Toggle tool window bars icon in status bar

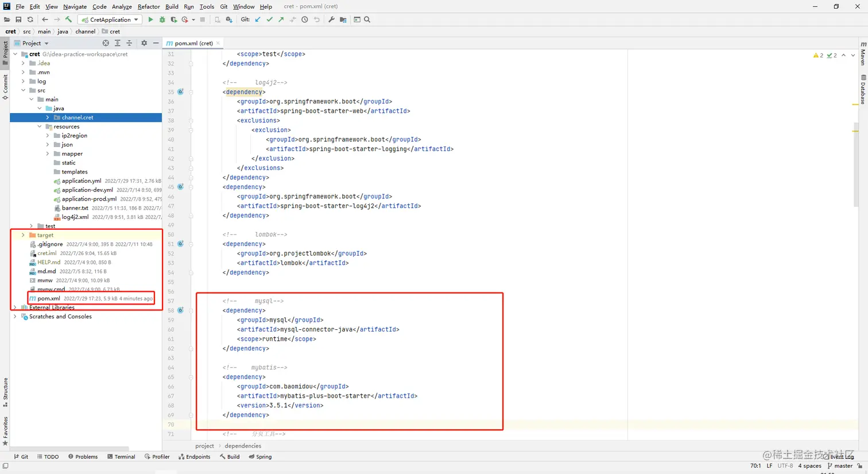point(5,466)
